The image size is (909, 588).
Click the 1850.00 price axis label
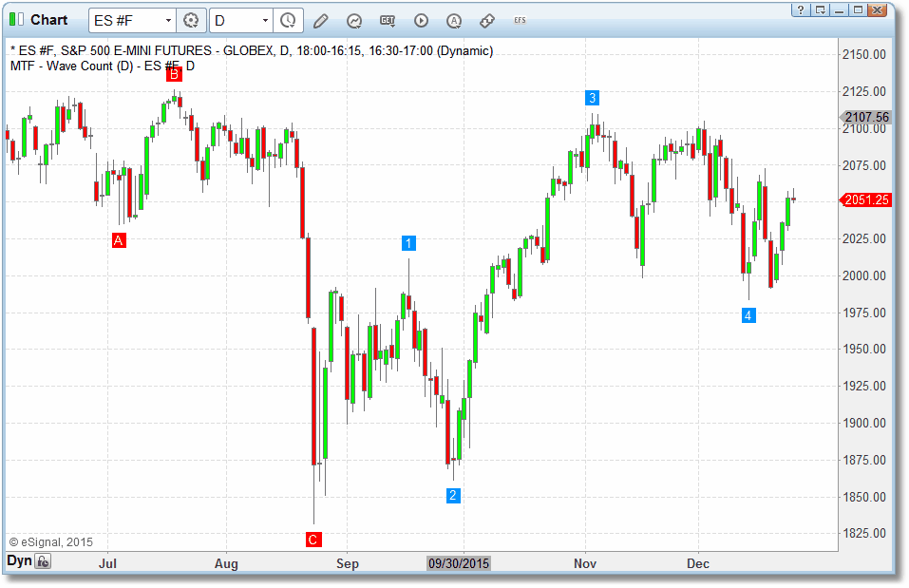pos(864,498)
